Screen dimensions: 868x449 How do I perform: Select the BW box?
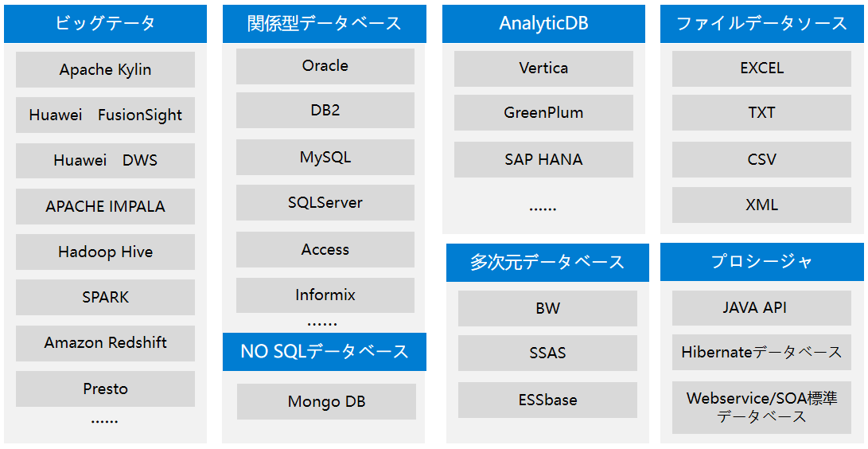coord(547,308)
